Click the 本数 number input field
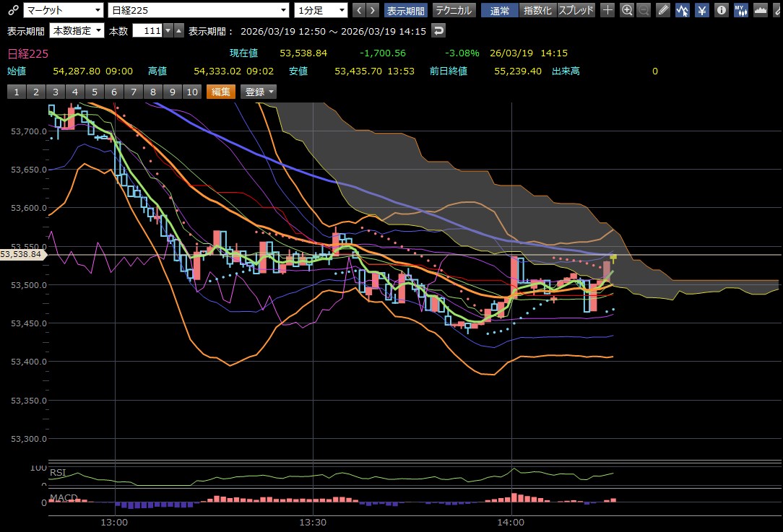Image resolution: width=783 pixels, height=532 pixels. coord(147,31)
